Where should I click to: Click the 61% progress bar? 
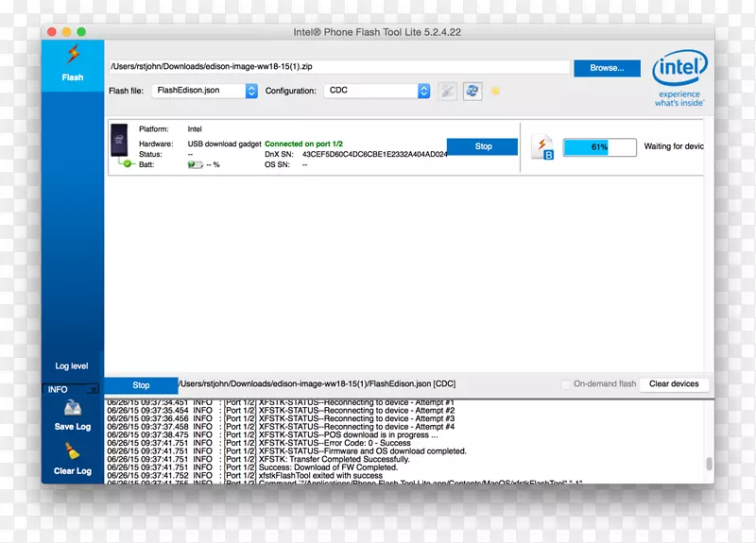[x=600, y=147]
